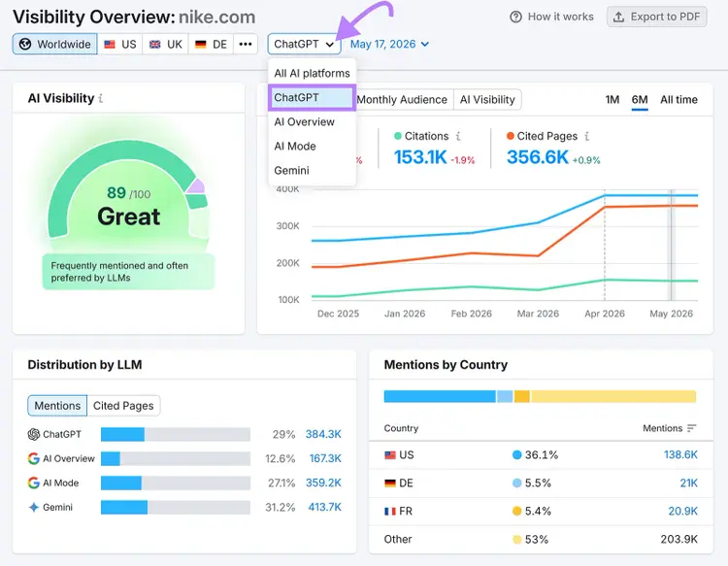This screenshot has width=728, height=566.
Task: Click the Gemini 31.2% progress bar
Action: (x=176, y=508)
